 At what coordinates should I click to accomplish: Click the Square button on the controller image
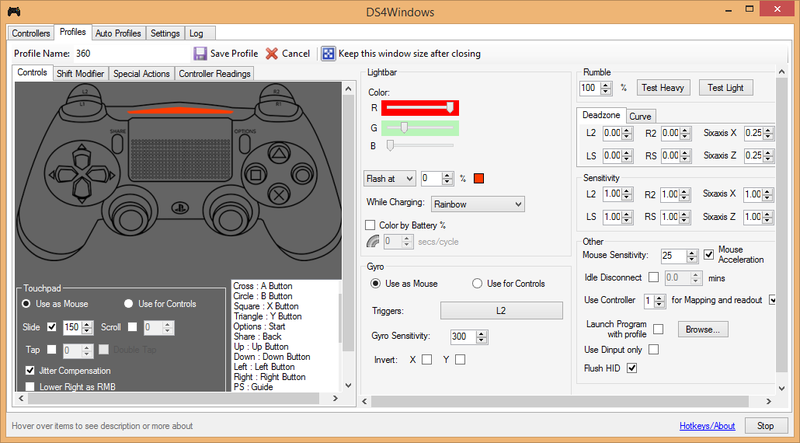pyautogui.click(x=255, y=176)
